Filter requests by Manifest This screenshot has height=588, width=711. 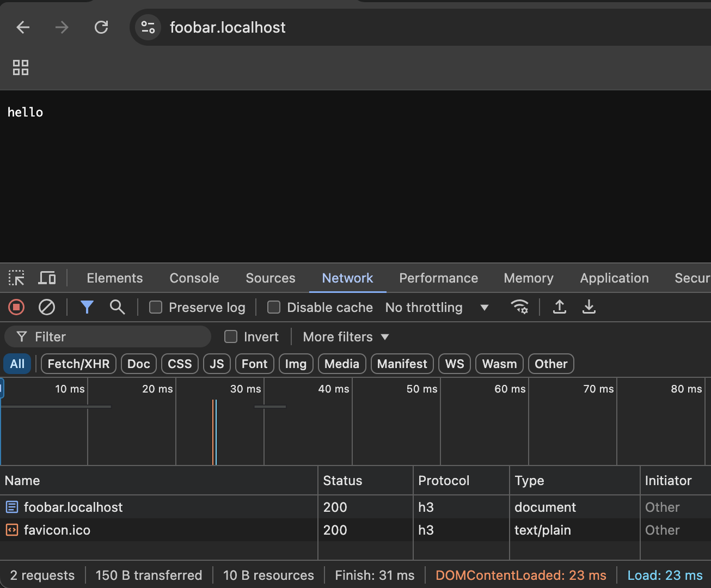tap(402, 364)
